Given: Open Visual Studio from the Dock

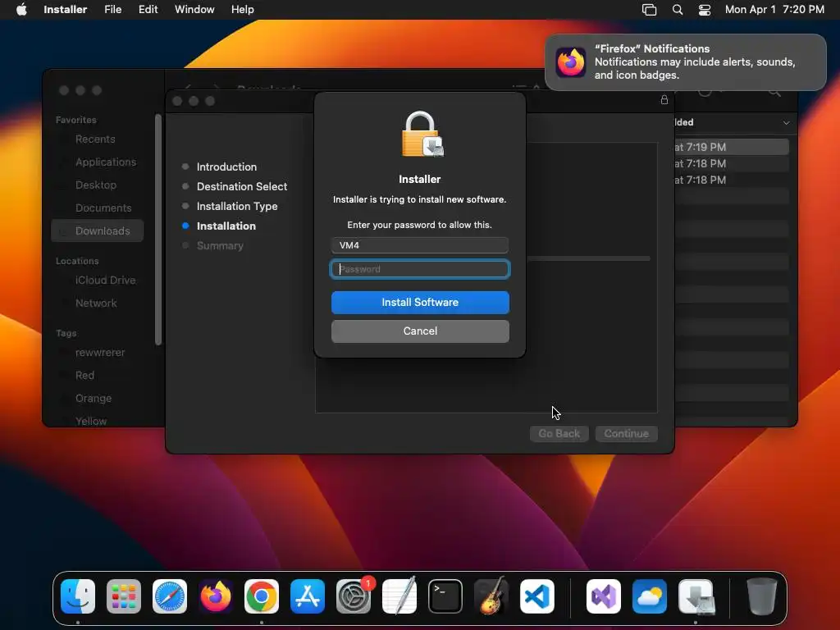Looking at the screenshot, I should (x=603, y=596).
